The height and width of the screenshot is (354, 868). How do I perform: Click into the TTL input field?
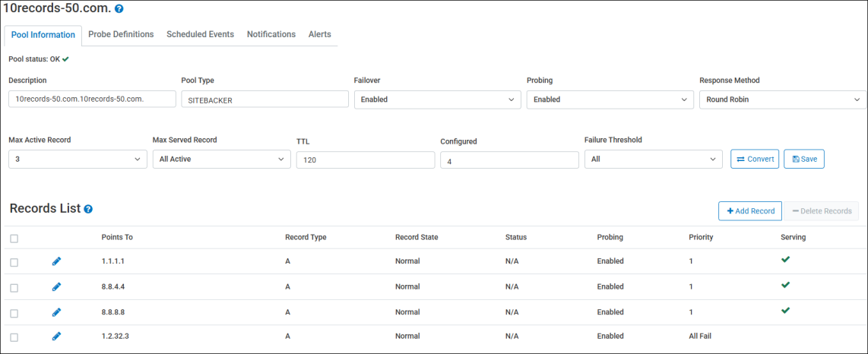(x=365, y=160)
